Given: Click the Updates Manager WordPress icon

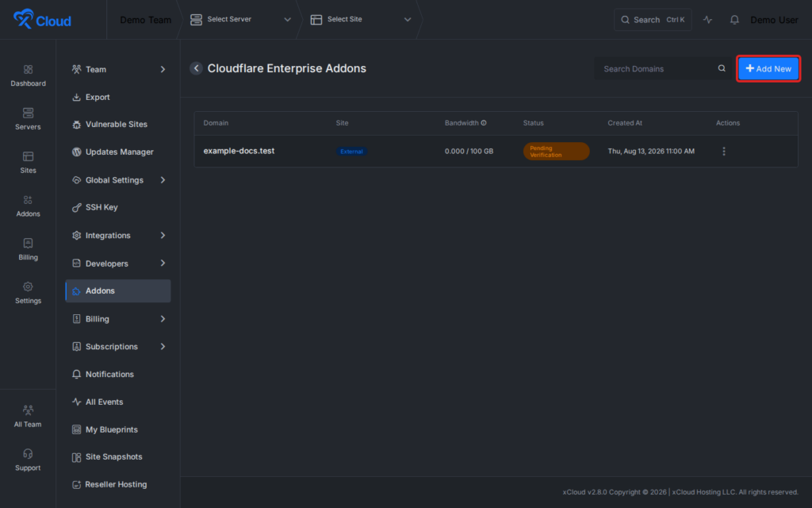Looking at the screenshot, I should 77,152.
